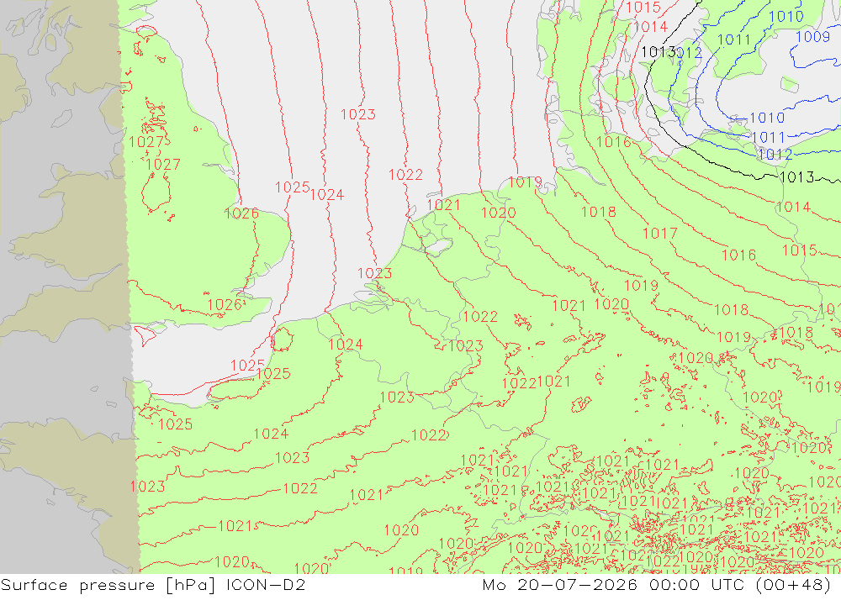Image resolution: width=841 pixels, height=616 pixels.
Task: Click the red '1017' isobar label
Action: tap(659, 234)
